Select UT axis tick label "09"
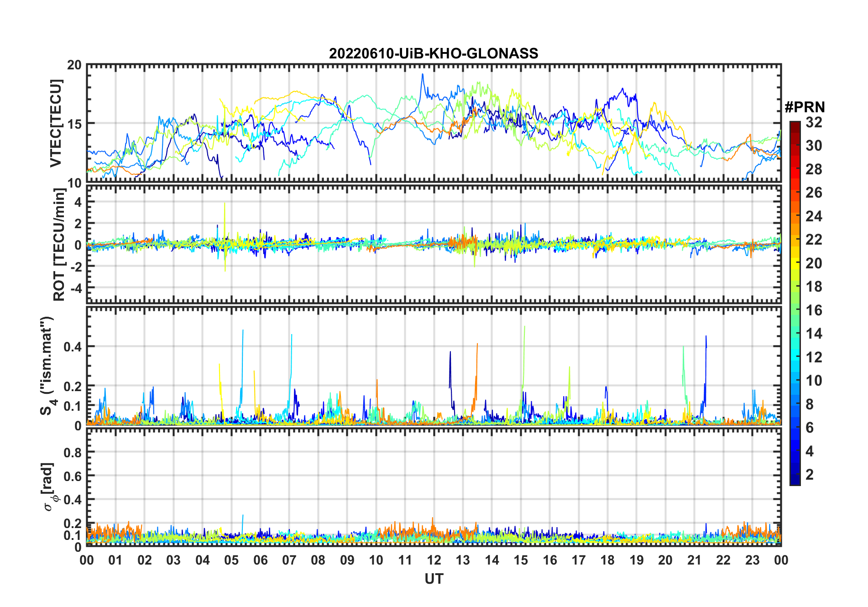Screen dimensions: 868x607 [347, 560]
